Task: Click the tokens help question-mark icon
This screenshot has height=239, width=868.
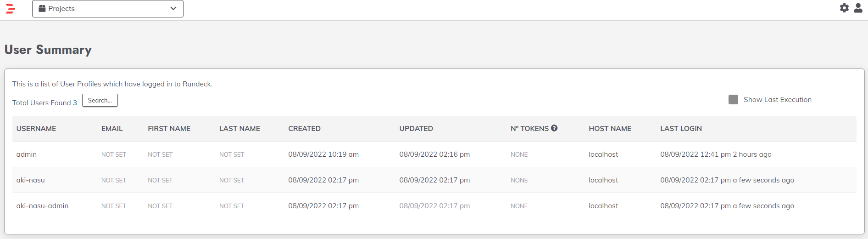Action: click(x=554, y=128)
